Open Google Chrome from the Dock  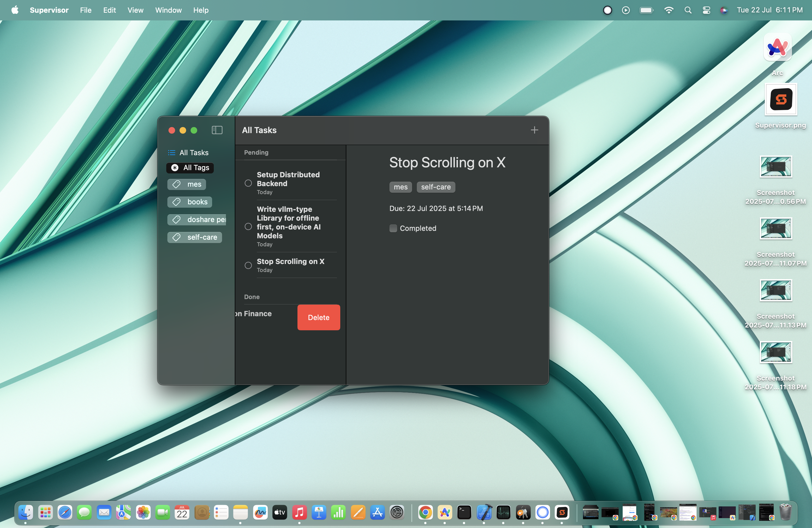425,512
